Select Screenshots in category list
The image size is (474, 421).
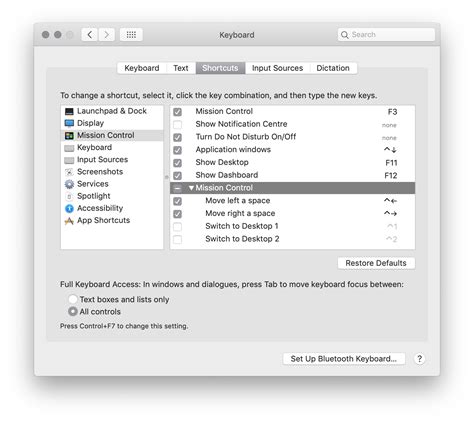[x=112, y=172]
